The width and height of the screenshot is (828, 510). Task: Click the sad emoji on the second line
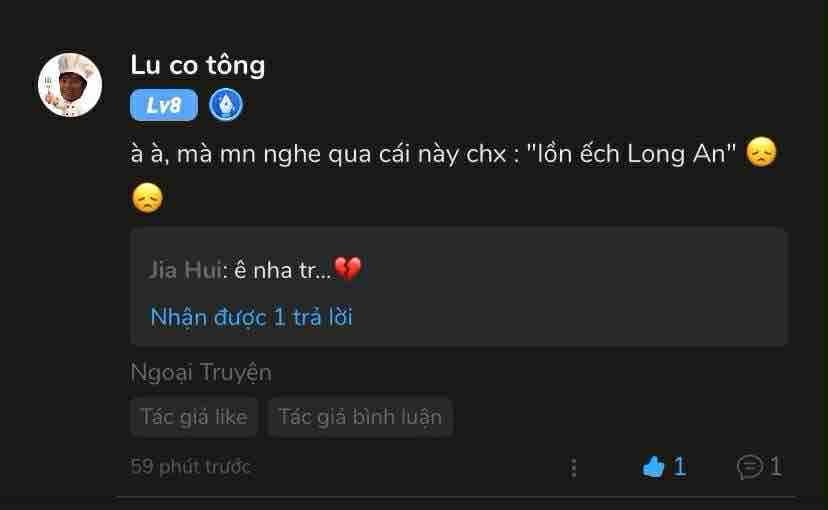coord(146,198)
